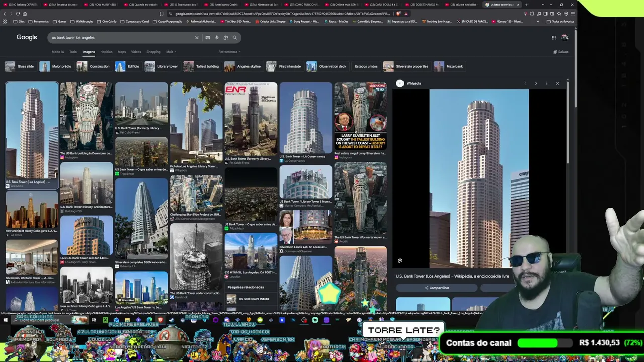Open the Shopping results tab
The width and height of the screenshot is (644, 362).
click(153, 52)
